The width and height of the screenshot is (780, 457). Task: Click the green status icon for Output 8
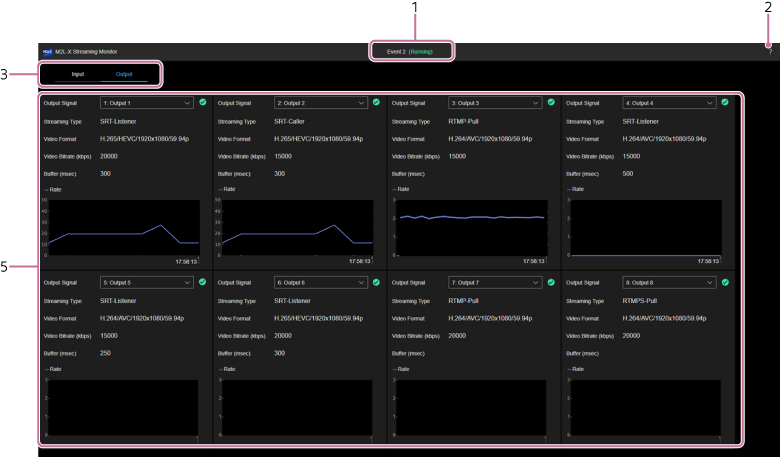tap(726, 282)
